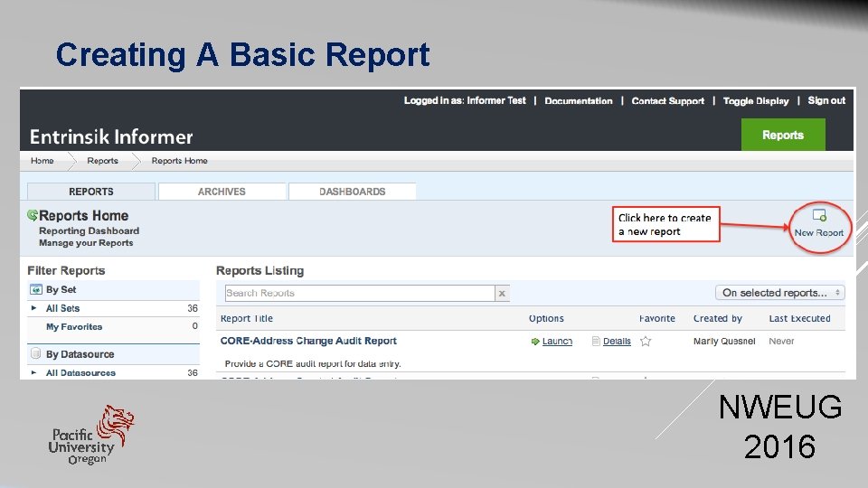Click the Options column header
868x488 pixels.
coord(546,319)
